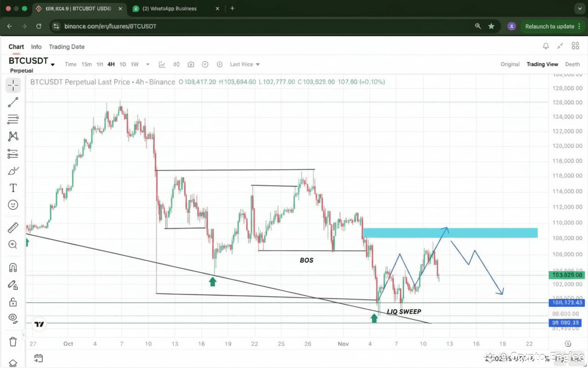Image resolution: width=588 pixels, height=368 pixels.
Task: Click the second circular icon before Last Price
Action: click(220, 64)
